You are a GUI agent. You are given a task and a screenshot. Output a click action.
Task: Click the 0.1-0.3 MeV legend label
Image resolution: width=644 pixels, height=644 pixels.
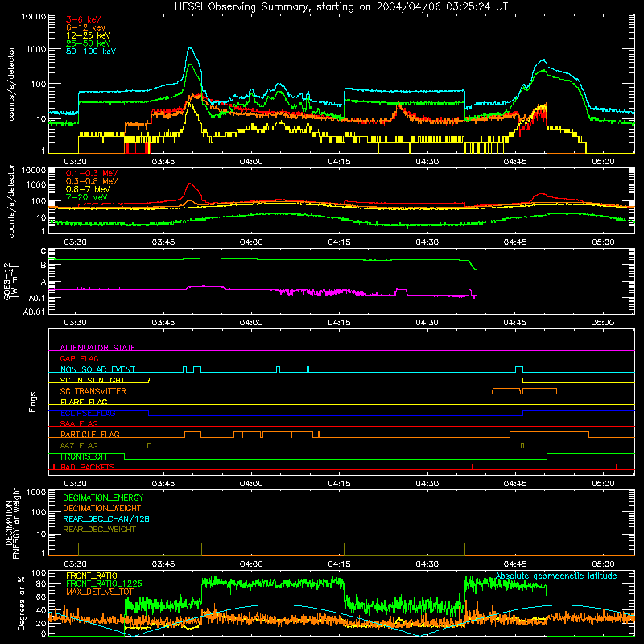(92, 174)
